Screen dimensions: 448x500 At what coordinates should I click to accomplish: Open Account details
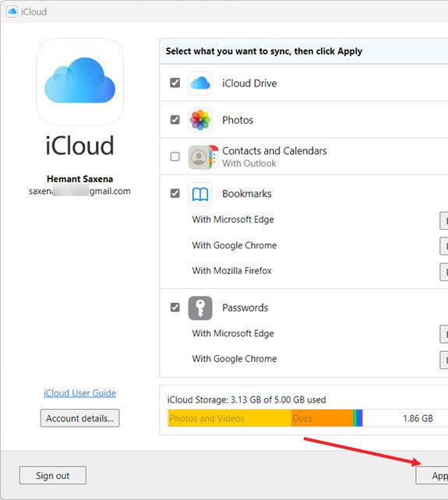pos(79,418)
